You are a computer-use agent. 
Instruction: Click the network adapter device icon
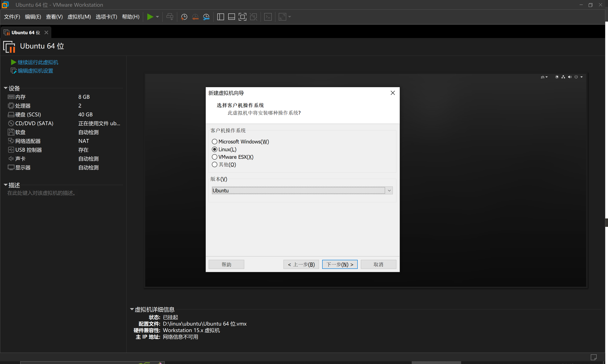11,141
